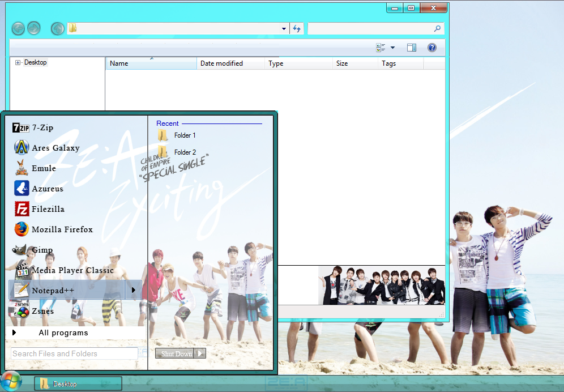Sort by the Size column
Image resolution: width=564 pixels, height=392 pixels.
point(355,63)
